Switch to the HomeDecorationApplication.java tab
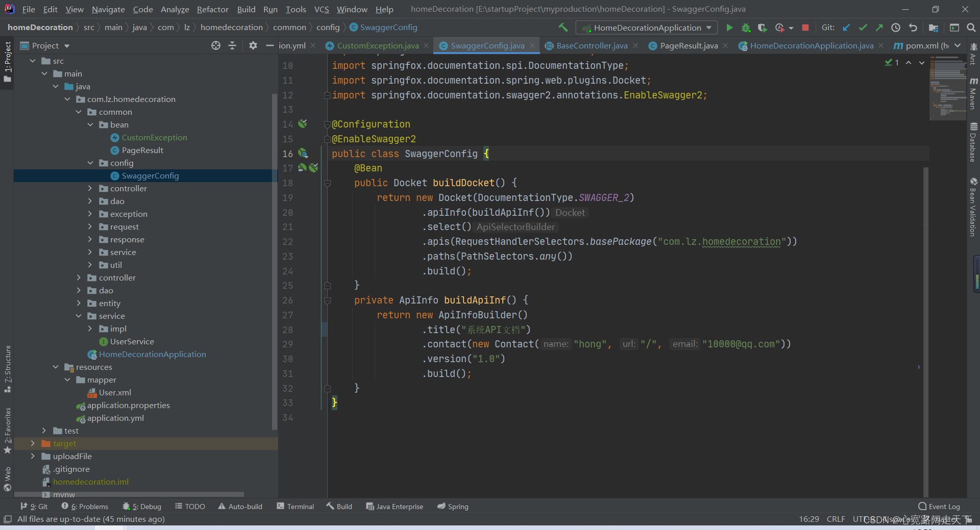This screenshot has height=530, width=980. pyautogui.click(x=812, y=45)
